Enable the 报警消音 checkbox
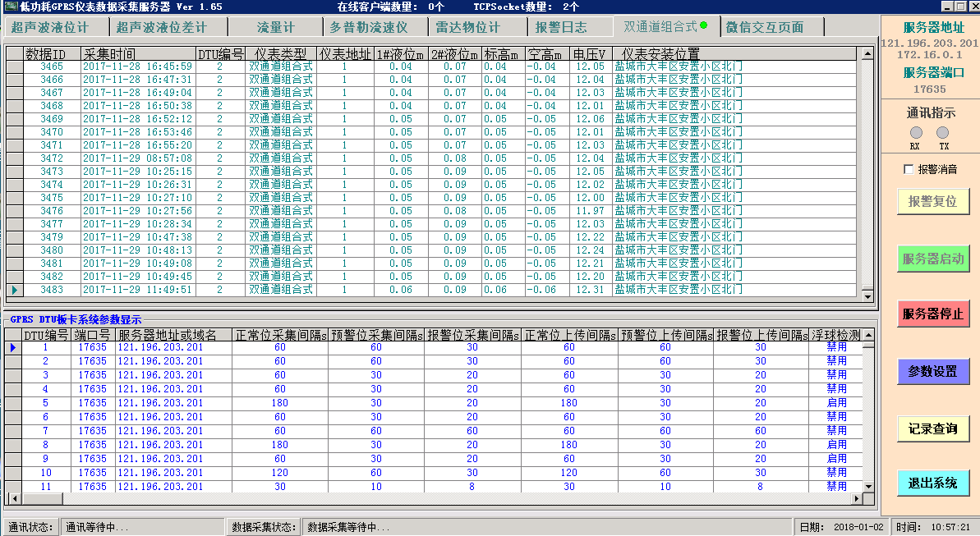The width and height of the screenshot is (980, 536). tap(909, 170)
